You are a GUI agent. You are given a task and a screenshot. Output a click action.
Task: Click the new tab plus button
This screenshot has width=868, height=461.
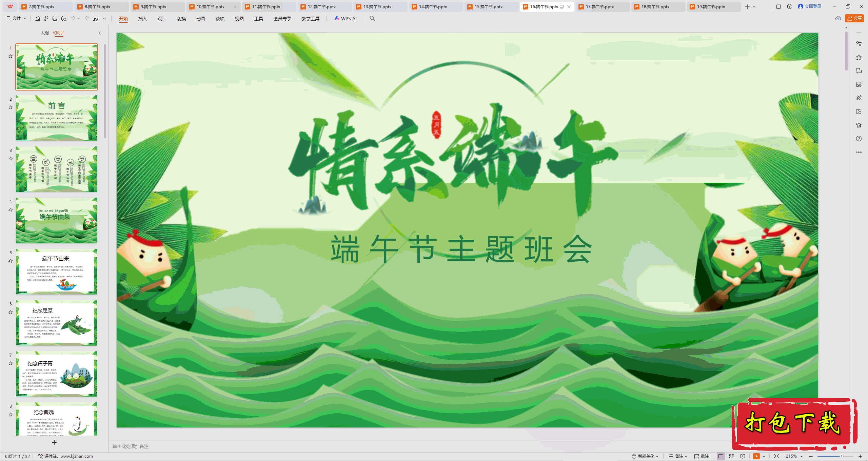[x=747, y=7]
